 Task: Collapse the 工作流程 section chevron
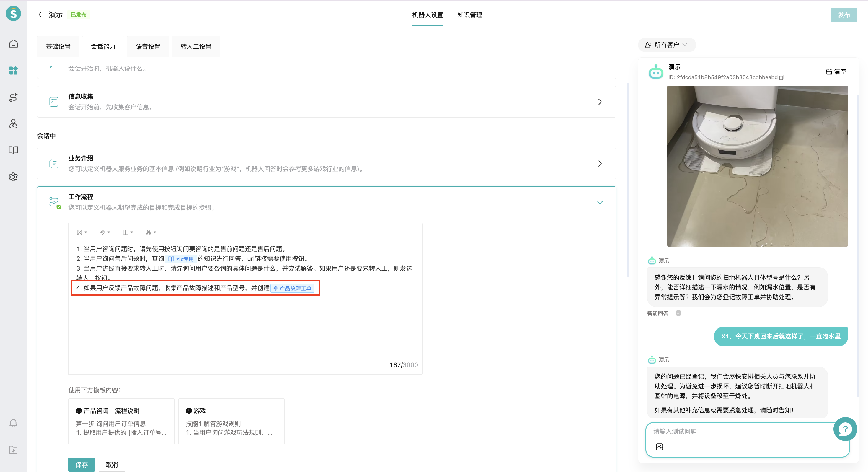(x=600, y=202)
